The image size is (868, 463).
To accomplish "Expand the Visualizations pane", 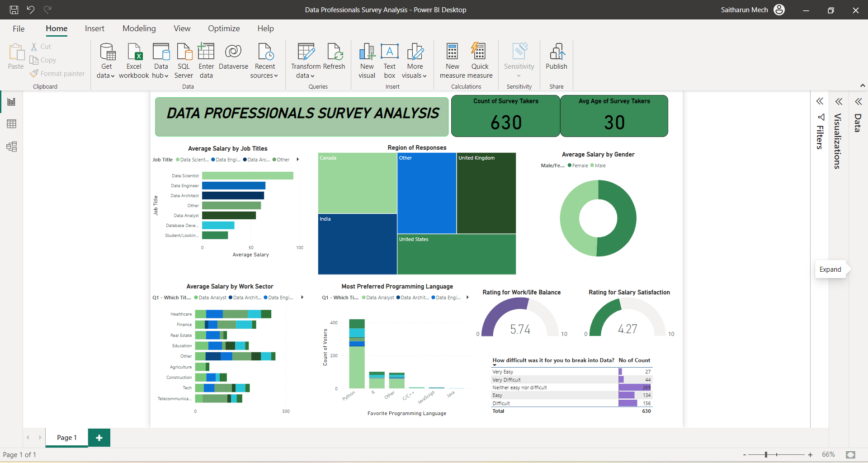I will tap(839, 101).
